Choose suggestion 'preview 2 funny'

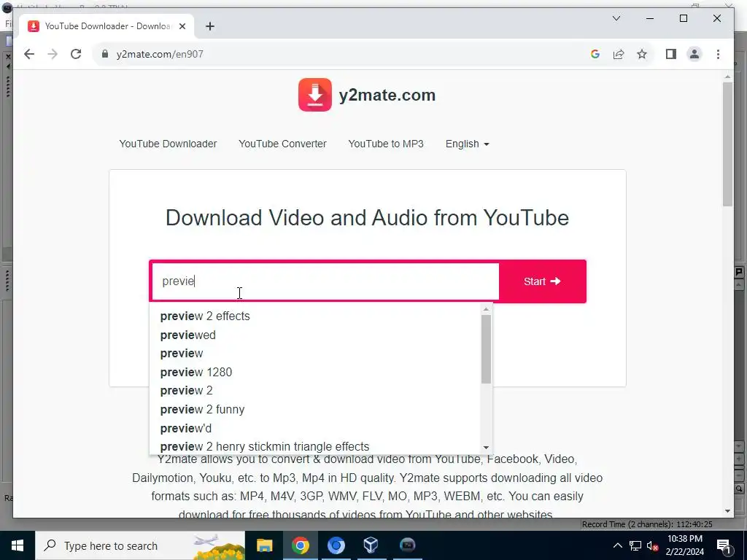[x=317, y=410]
